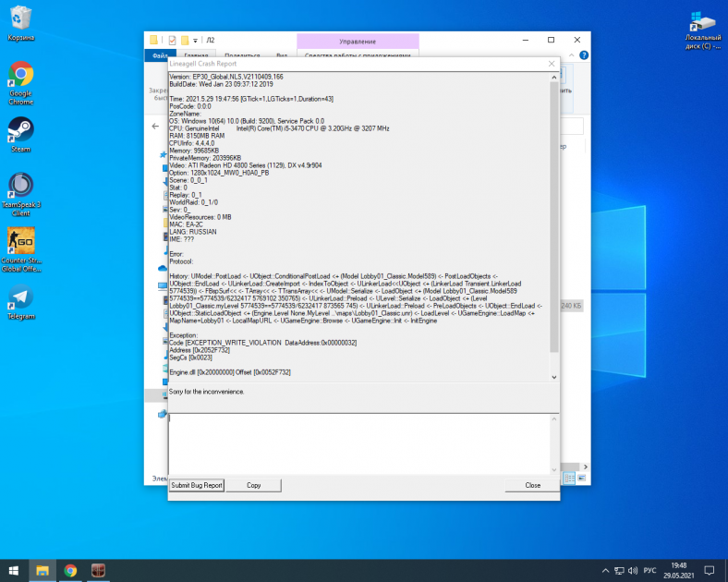This screenshot has height=582, width=728.
Task: Click the Chrome icon in the taskbar
Action: click(x=70, y=570)
